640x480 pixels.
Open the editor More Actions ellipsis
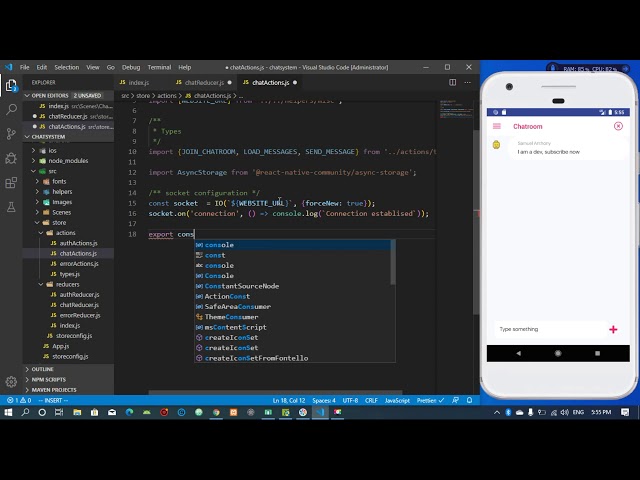(x=468, y=82)
